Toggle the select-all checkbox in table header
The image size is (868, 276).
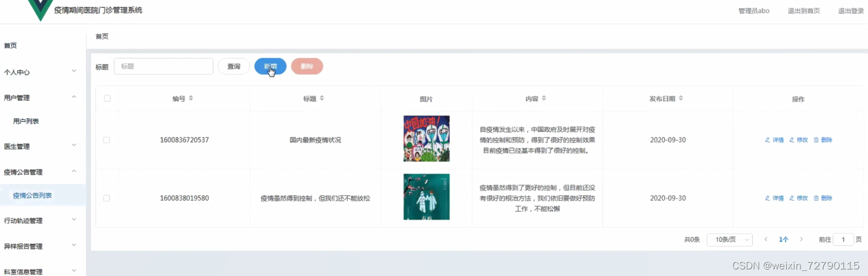pos(107,98)
